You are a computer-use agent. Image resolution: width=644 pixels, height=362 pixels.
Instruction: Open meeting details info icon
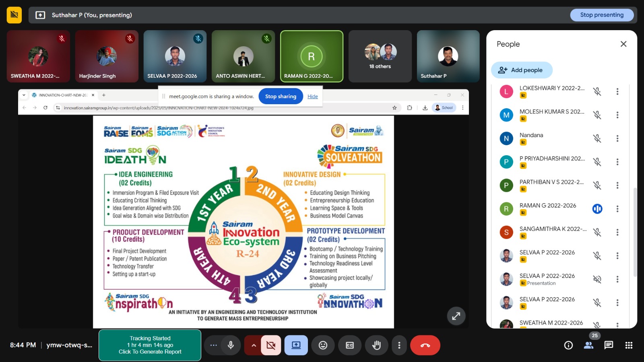pyautogui.click(x=568, y=345)
